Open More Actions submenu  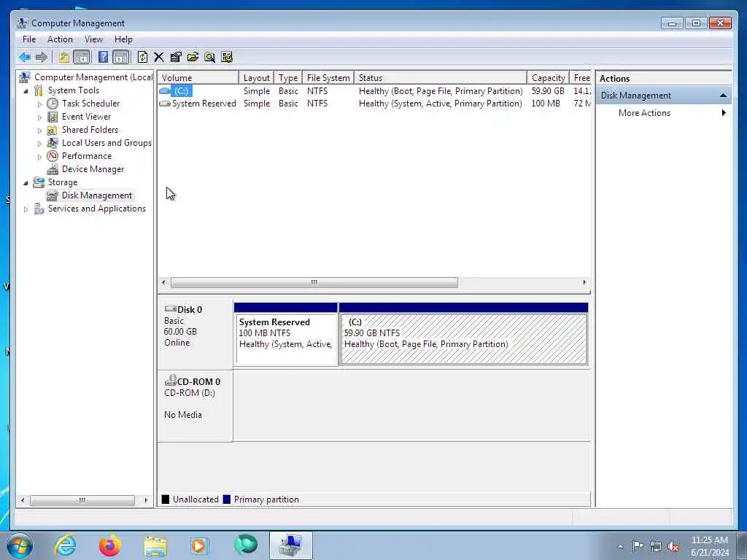(664, 113)
